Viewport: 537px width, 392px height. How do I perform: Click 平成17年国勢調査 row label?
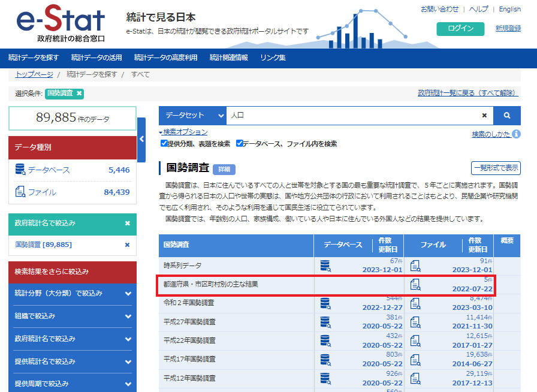190,359
